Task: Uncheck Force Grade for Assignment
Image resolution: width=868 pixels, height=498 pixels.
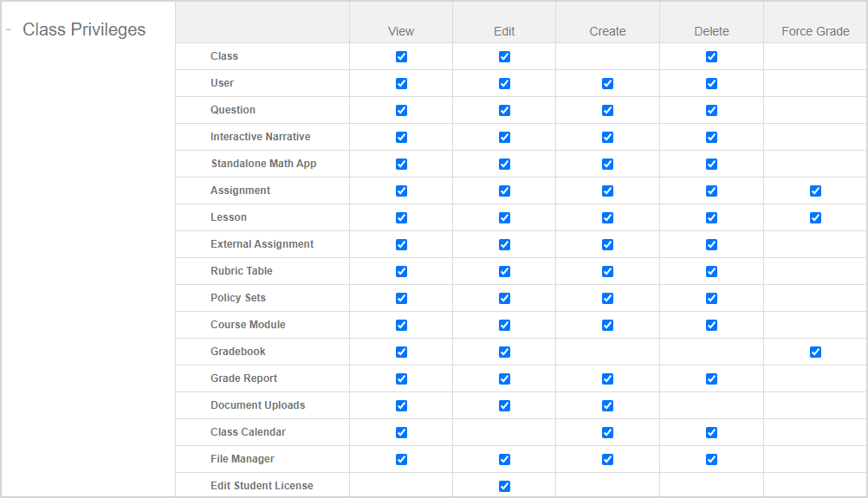Action: click(x=815, y=191)
